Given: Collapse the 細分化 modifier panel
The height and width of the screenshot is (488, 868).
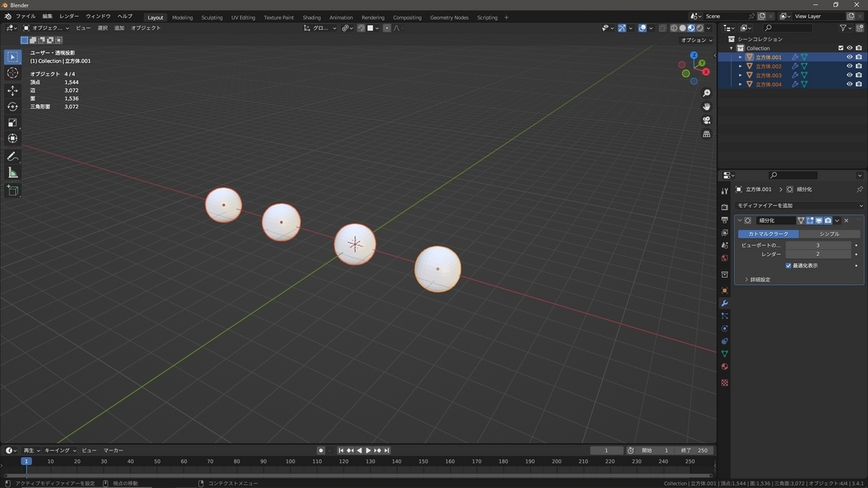Looking at the screenshot, I should coord(739,221).
